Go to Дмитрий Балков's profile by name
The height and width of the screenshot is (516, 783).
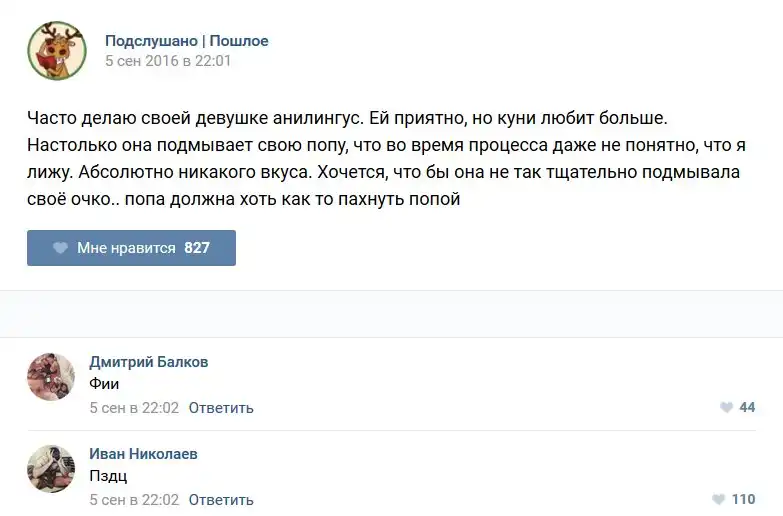pyautogui.click(x=148, y=362)
